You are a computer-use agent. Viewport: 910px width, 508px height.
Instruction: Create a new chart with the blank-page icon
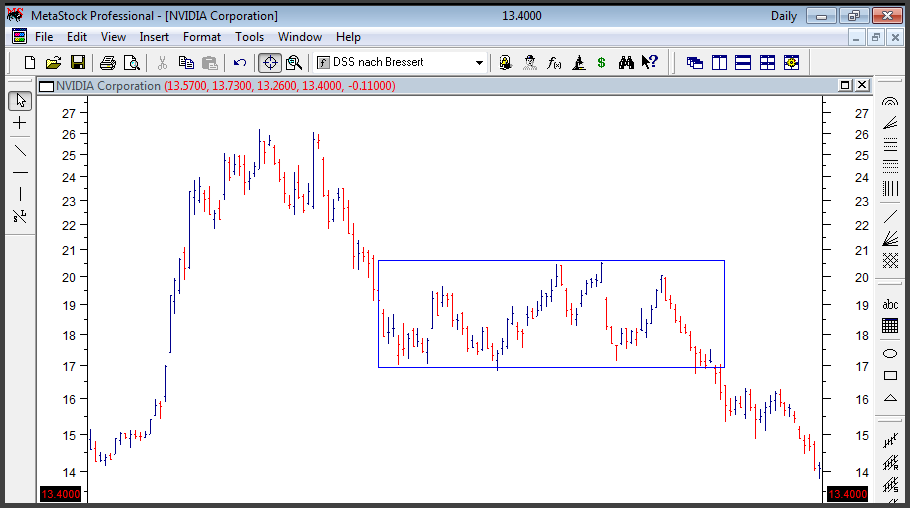30,62
